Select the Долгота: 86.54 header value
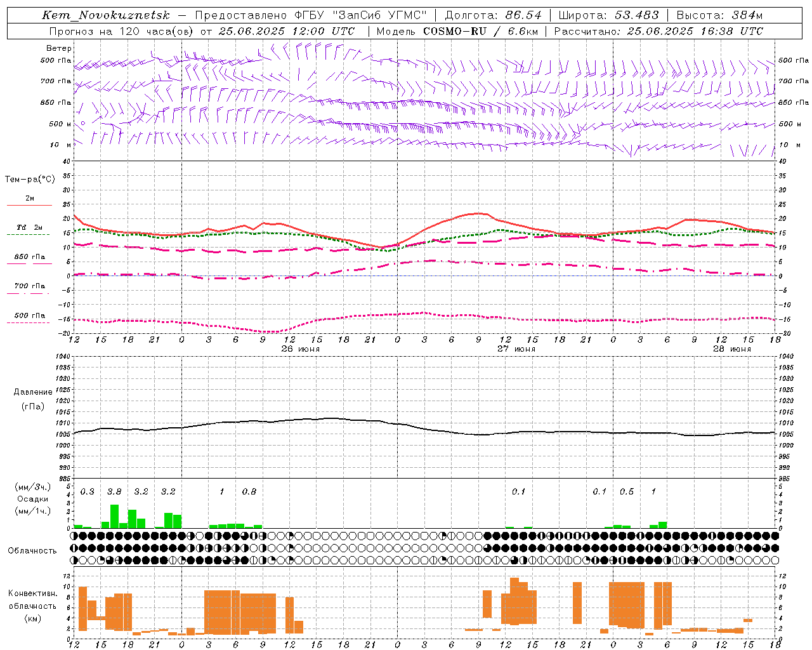Screen dimensions: 812x650 pyautogui.click(x=493, y=15)
